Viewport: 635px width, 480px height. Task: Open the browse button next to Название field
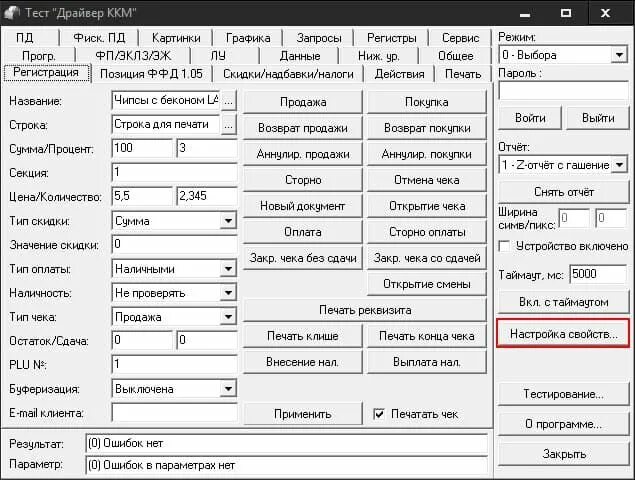229,101
